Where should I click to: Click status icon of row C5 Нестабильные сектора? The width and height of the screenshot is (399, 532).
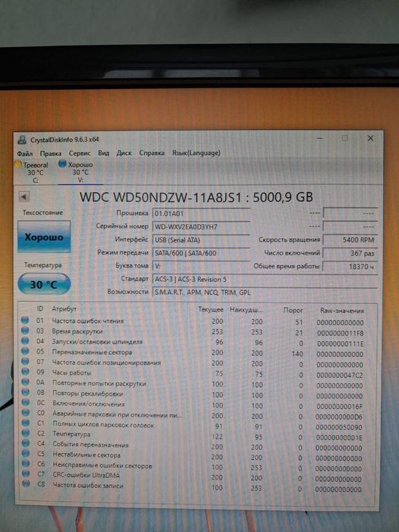coord(26,453)
